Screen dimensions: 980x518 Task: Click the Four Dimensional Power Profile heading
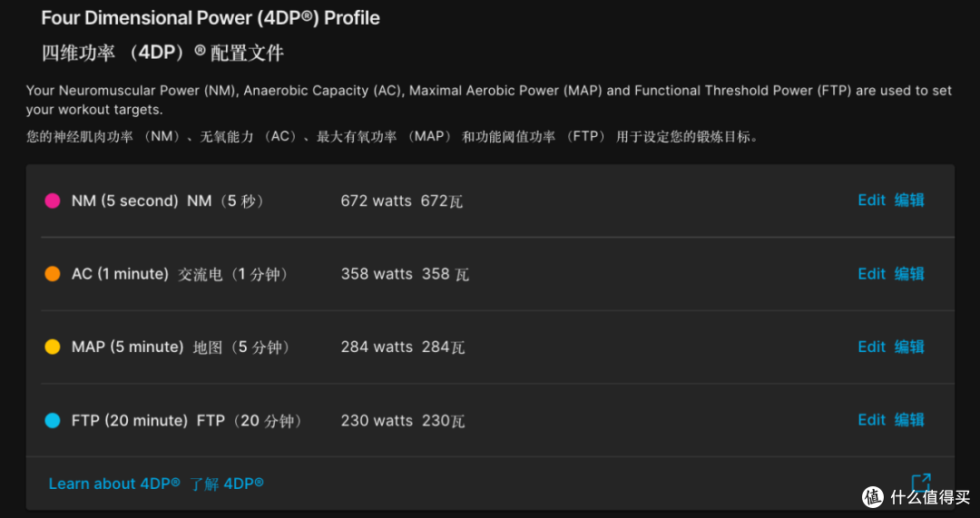click(x=210, y=17)
